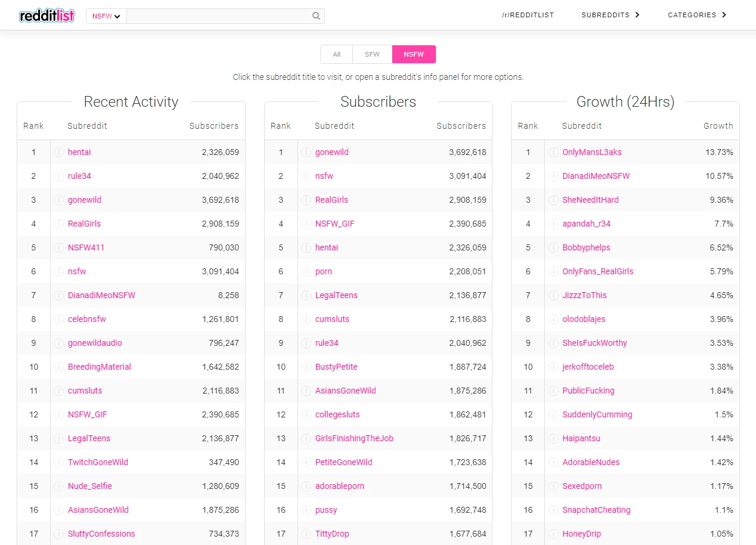The width and height of the screenshot is (756, 545).
Task: Open the NSFW search scope dropdown
Action: pos(106,16)
